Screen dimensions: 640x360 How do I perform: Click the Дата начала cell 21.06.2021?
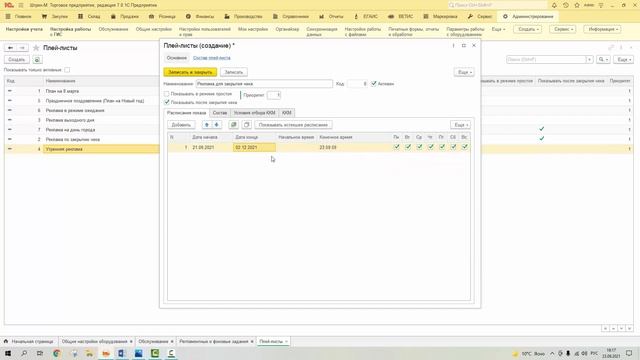click(x=211, y=147)
